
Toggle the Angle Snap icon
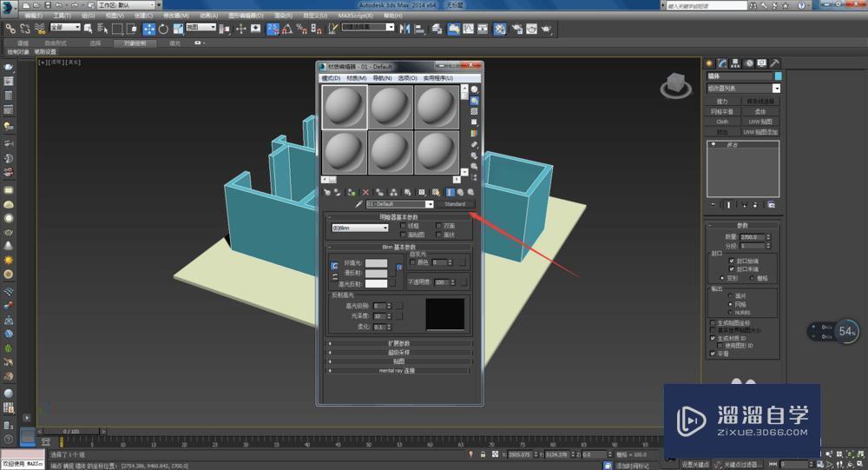pyautogui.click(x=287, y=29)
